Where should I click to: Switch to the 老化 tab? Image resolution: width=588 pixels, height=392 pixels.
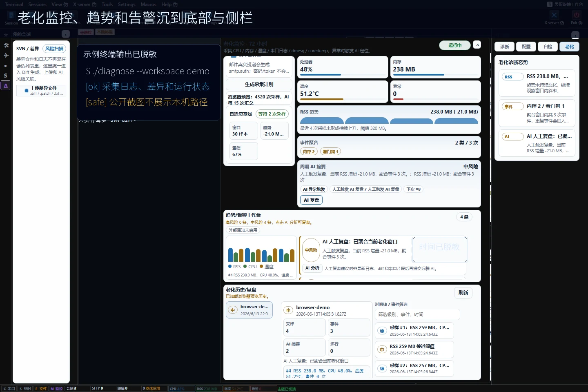(570, 47)
